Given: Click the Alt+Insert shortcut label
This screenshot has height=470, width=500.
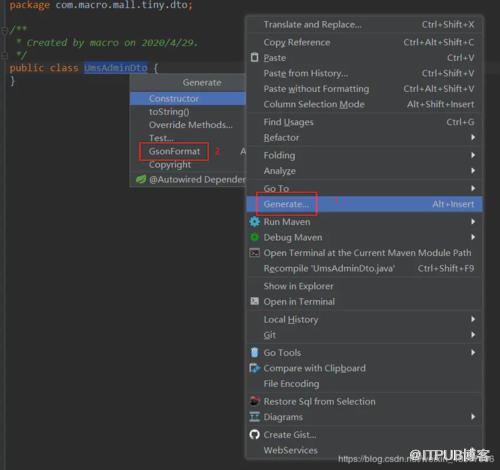Looking at the screenshot, I should 453,204.
